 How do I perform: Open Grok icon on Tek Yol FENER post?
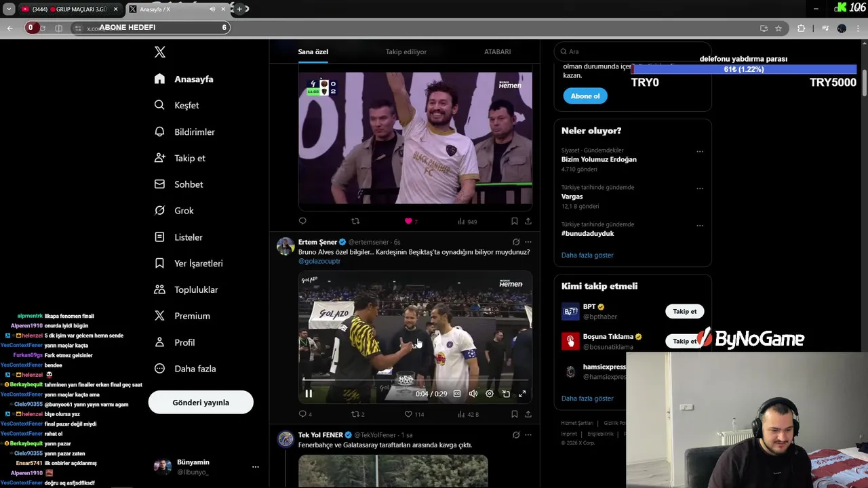point(516,435)
